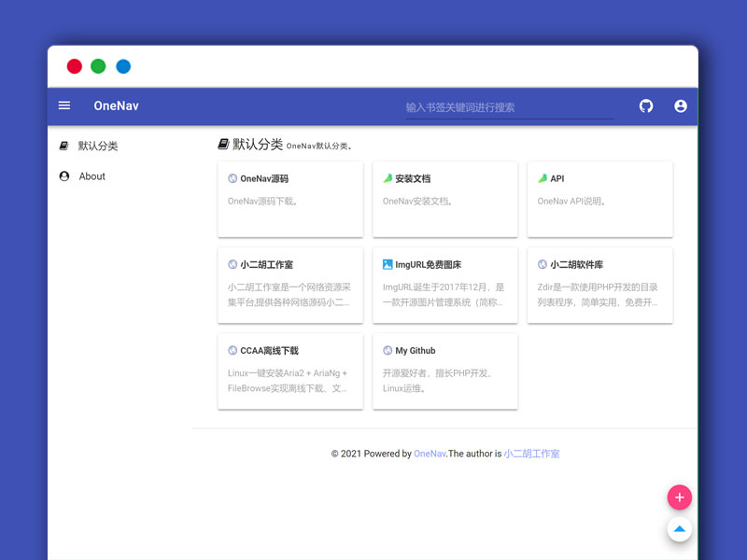The image size is (747, 560).
Task: Click the green traffic light window button
Action: [x=98, y=66]
